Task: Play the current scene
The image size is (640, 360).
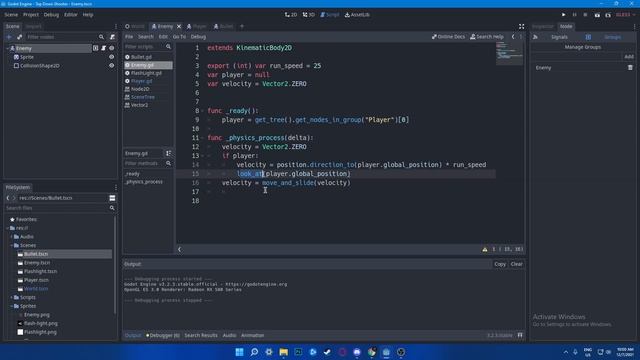Action: pos(597,15)
